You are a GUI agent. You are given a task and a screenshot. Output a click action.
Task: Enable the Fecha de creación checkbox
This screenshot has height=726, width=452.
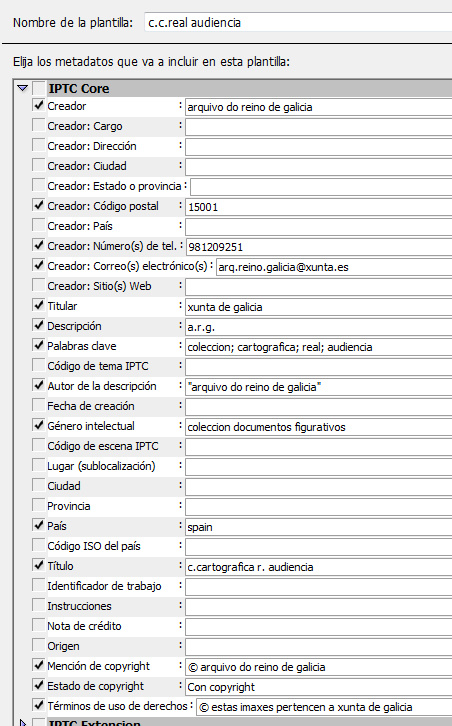39,405
